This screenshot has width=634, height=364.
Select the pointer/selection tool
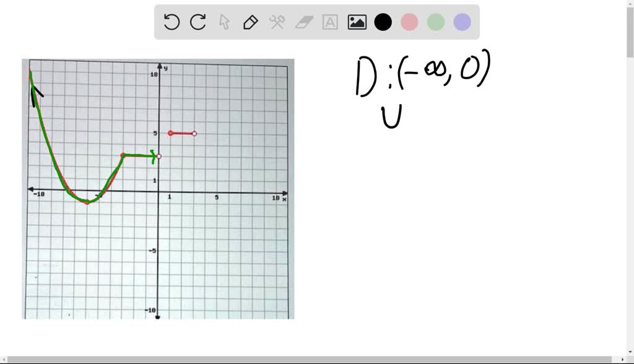click(x=224, y=22)
